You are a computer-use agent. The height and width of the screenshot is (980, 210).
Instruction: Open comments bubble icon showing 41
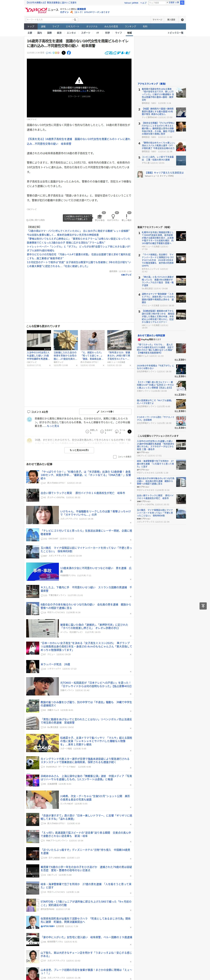point(48,53)
